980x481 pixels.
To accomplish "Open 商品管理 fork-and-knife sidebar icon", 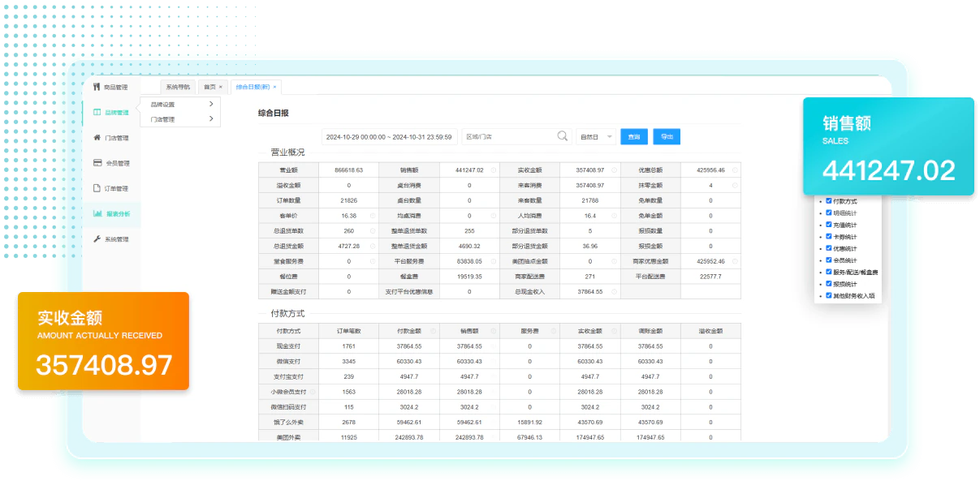I will pyautogui.click(x=97, y=87).
